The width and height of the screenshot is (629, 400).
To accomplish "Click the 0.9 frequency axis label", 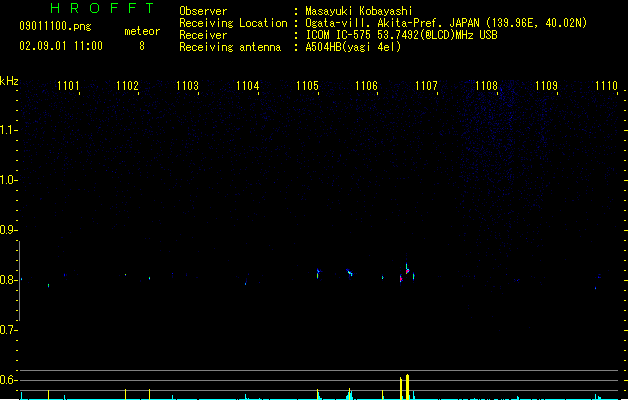I will pyautogui.click(x=8, y=230).
